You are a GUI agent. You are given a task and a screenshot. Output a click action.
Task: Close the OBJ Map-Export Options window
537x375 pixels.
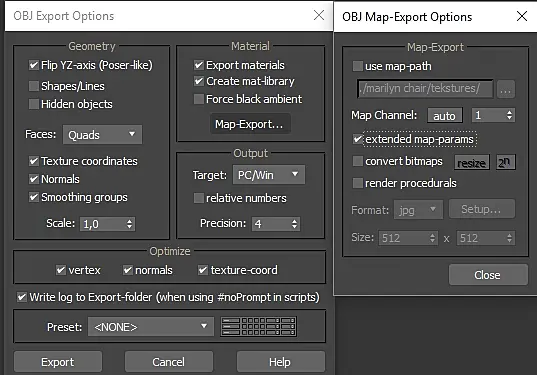coord(522,16)
